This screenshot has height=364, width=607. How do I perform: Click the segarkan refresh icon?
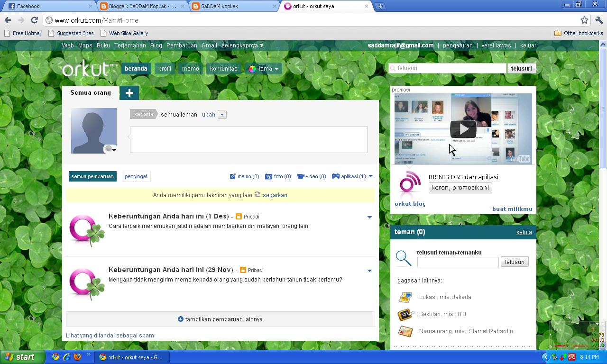258,194
